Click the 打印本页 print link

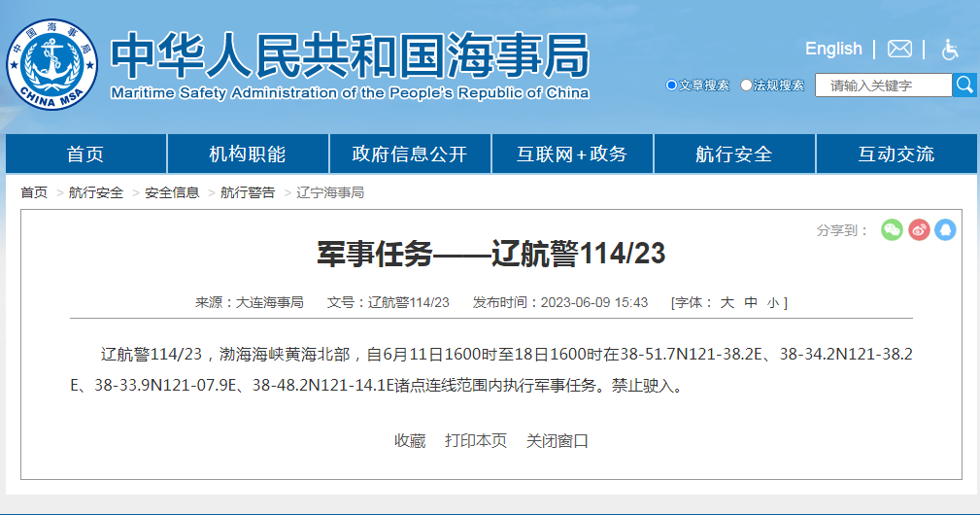[x=476, y=440]
